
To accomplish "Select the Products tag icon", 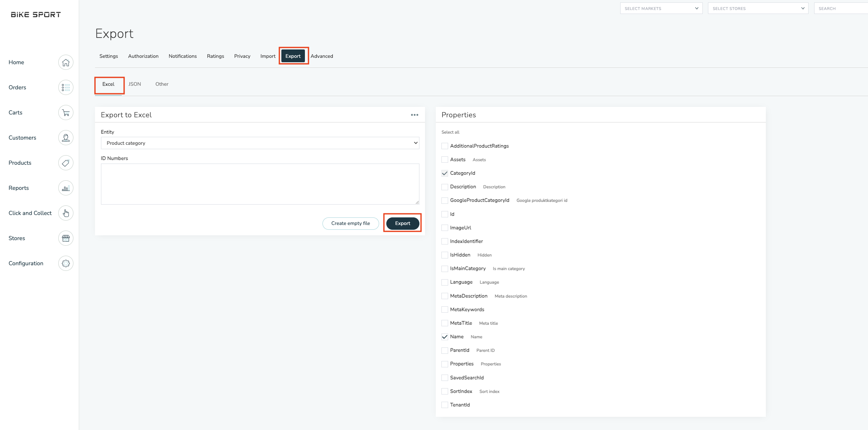I will [65, 163].
